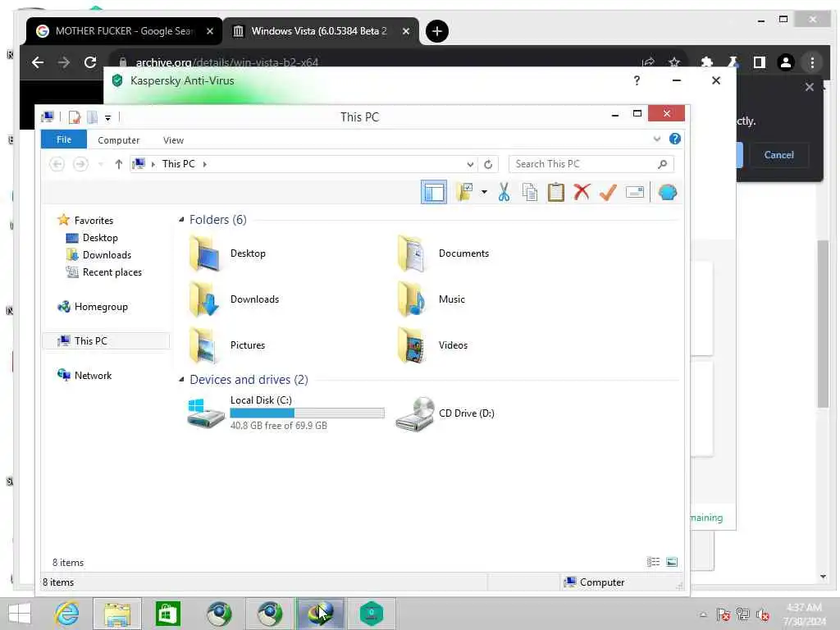Screen dimensions: 840x630
Task: Select Local Disk (C:) drive
Action: coord(285,413)
